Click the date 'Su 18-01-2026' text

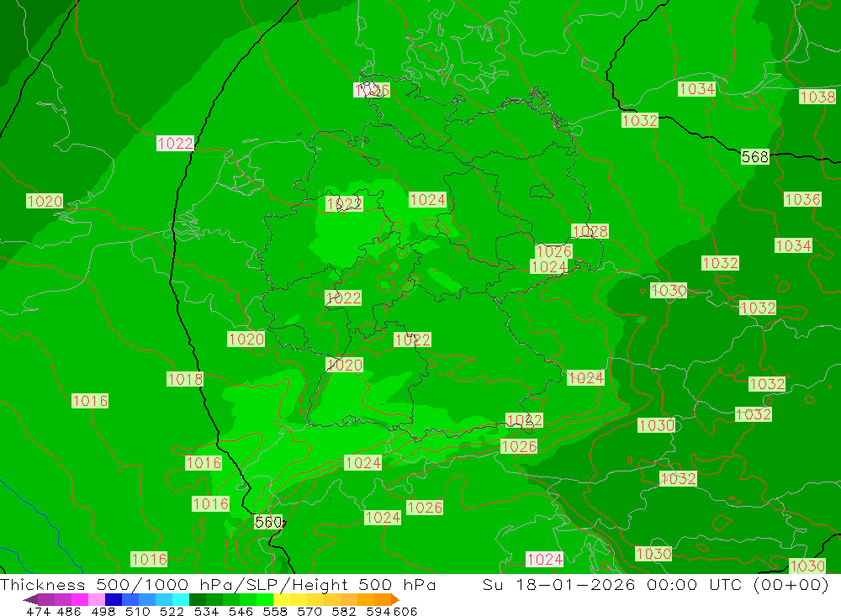pyautogui.click(x=559, y=584)
